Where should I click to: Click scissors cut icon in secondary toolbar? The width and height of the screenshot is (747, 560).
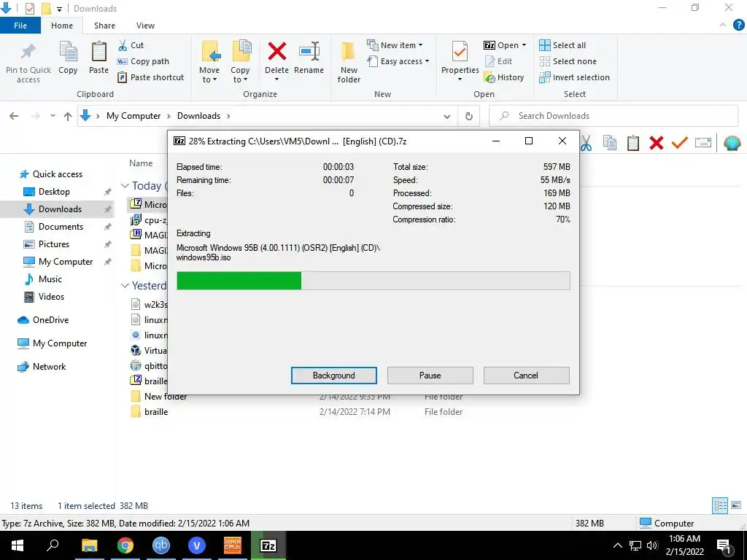[587, 143]
